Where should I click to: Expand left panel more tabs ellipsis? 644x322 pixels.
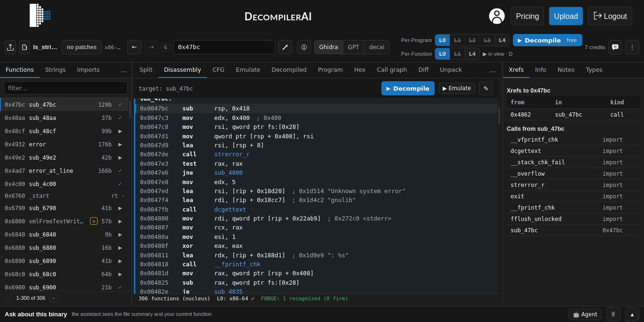[x=124, y=70]
